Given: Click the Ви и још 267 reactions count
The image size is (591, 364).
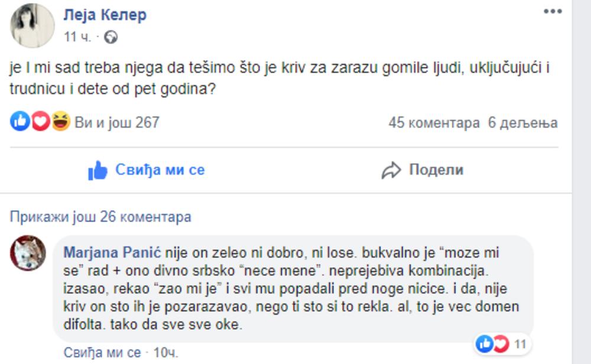Looking at the screenshot, I should 117,122.
